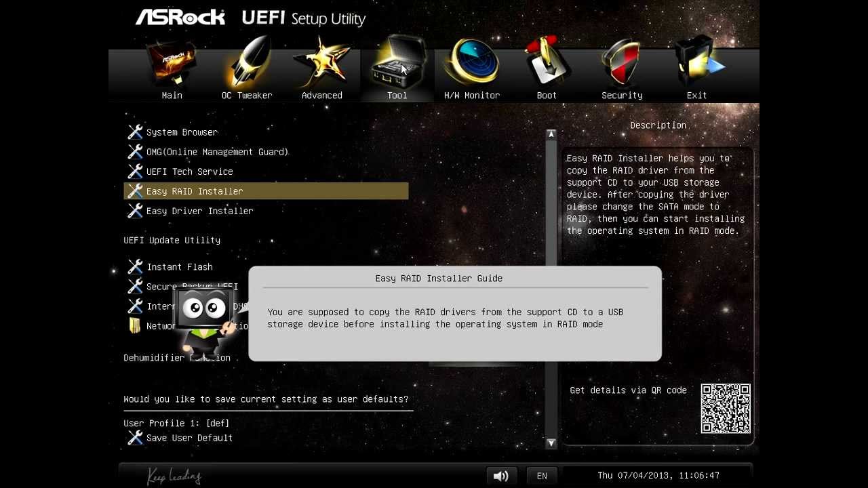Image resolution: width=868 pixels, height=488 pixels.
Task: Open the Security shield icon
Action: 622,63
